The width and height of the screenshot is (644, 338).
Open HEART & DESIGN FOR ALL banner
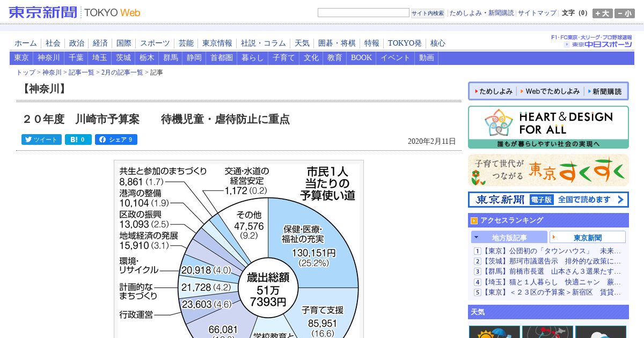(548, 127)
